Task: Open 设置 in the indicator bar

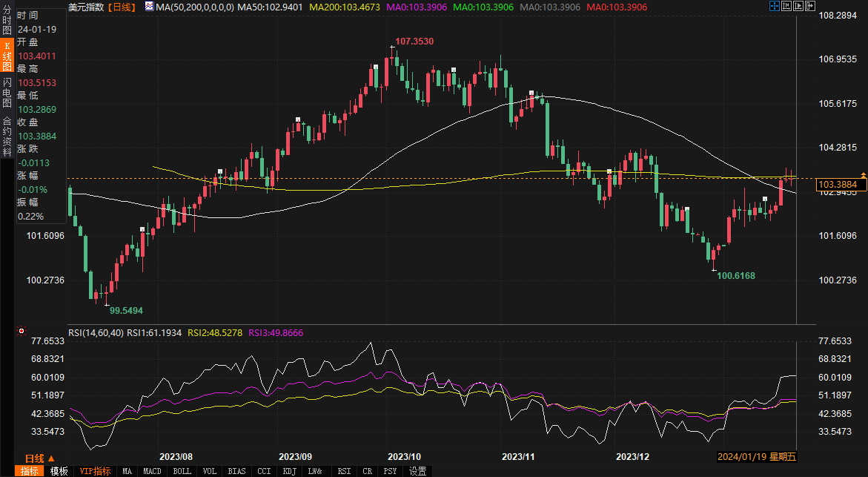Action: (418, 471)
